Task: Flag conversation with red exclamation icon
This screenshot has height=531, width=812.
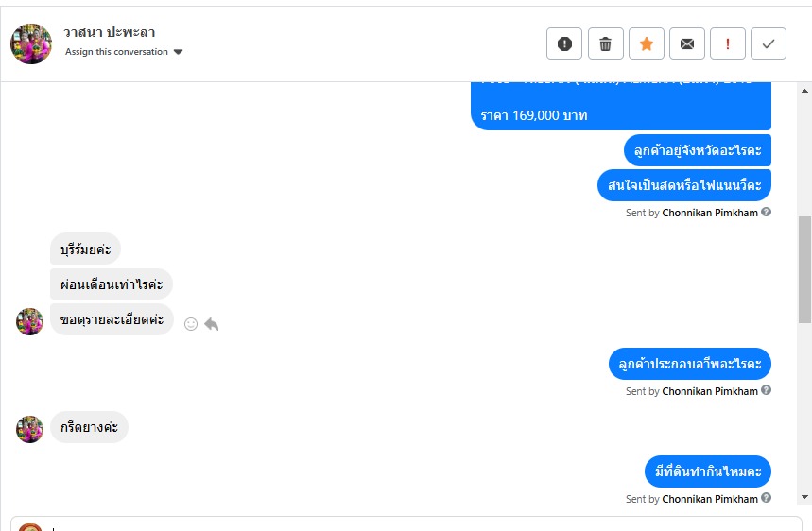Action: (728, 43)
